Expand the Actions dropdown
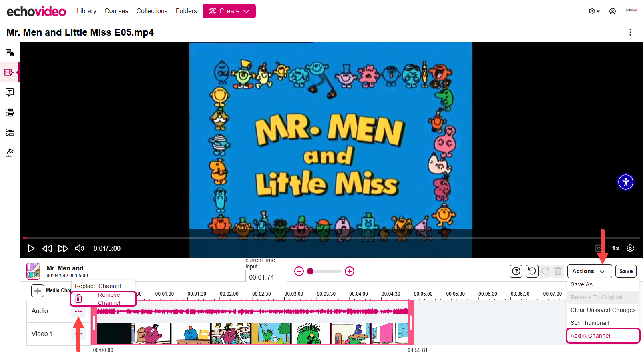 pos(589,271)
